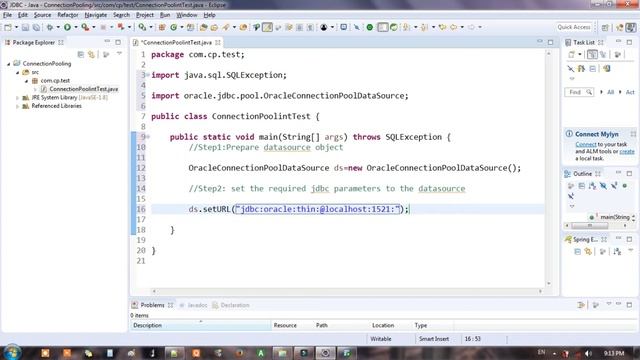Select main(String) item in Outline
This screenshot has width=640, height=360.
tap(610, 217)
